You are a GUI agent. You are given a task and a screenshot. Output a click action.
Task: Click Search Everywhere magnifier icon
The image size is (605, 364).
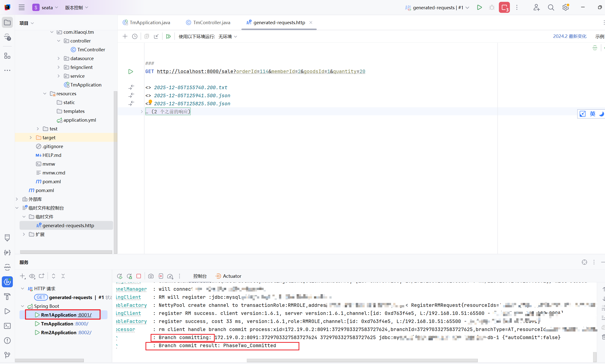tap(551, 8)
